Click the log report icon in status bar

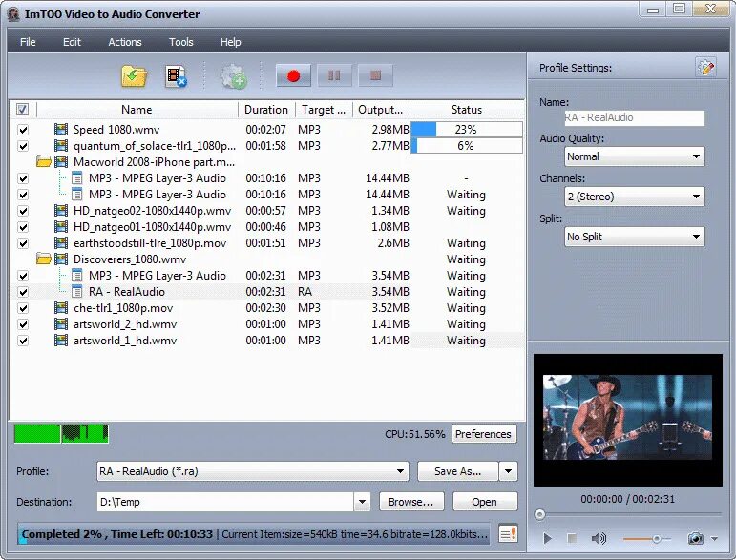508,533
